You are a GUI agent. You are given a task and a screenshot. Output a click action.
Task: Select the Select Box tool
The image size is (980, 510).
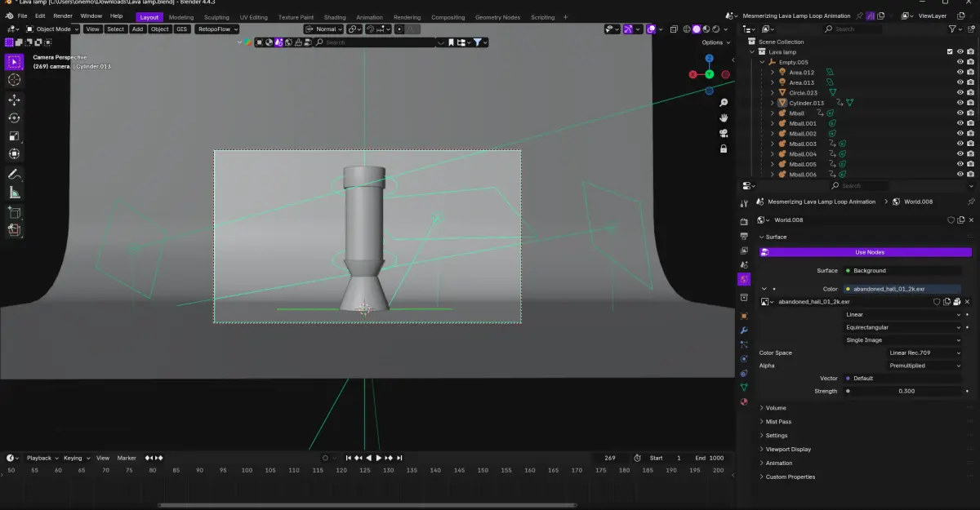point(14,62)
